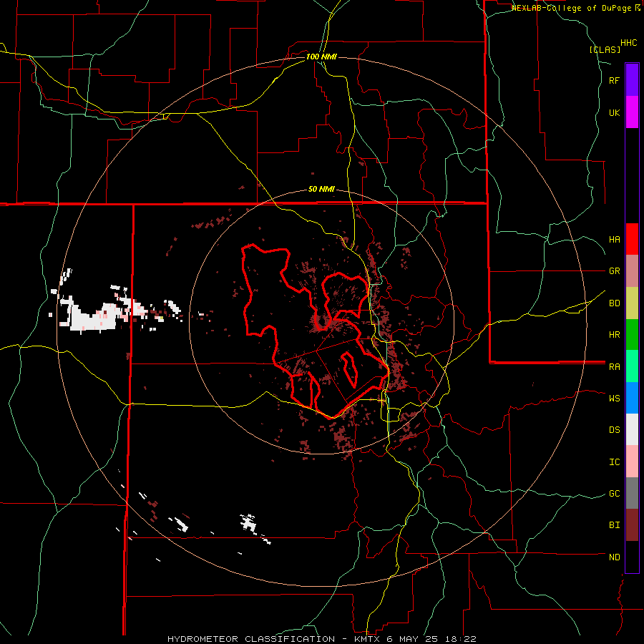The height and width of the screenshot is (644, 644).
Task: Click the 'NEXLAB-College of DuPage' credit text
Action: coord(571,8)
